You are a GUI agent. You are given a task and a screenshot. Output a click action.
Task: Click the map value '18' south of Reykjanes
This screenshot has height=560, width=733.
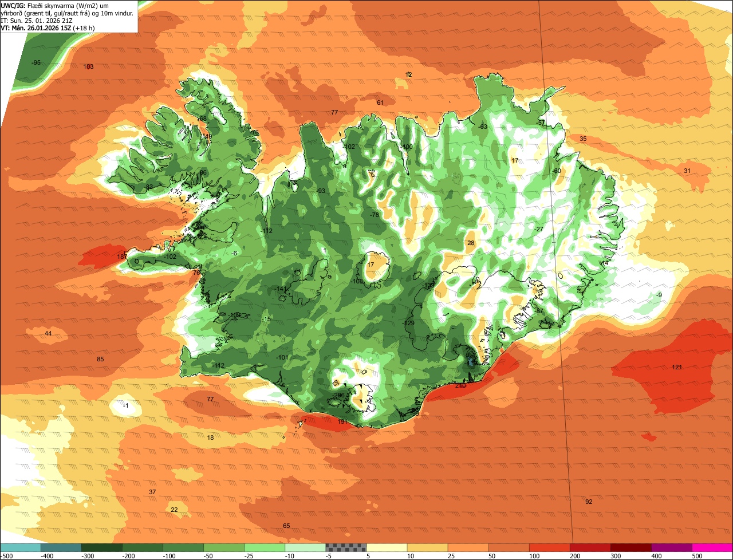[210, 438]
